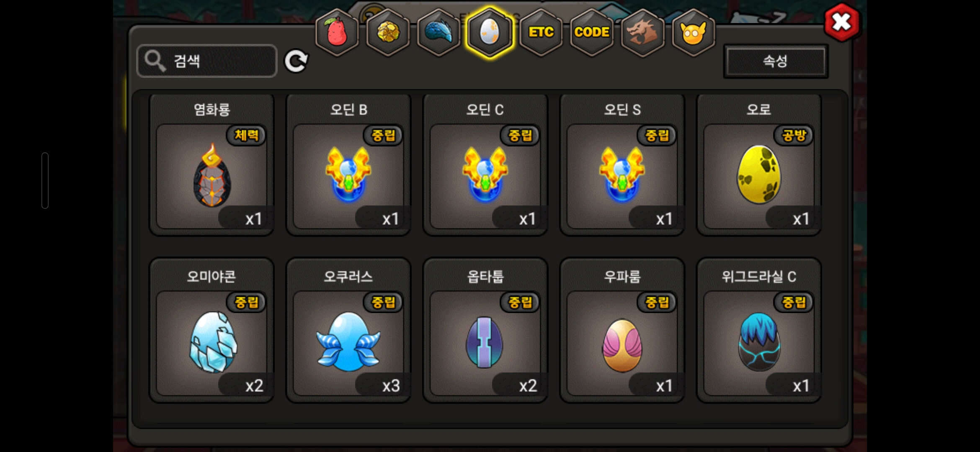Select the 염화룡 egg item

point(212,165)
